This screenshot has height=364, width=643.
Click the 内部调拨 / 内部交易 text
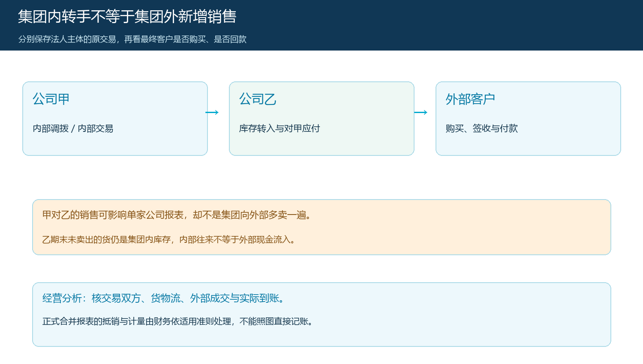pos(73,128)
